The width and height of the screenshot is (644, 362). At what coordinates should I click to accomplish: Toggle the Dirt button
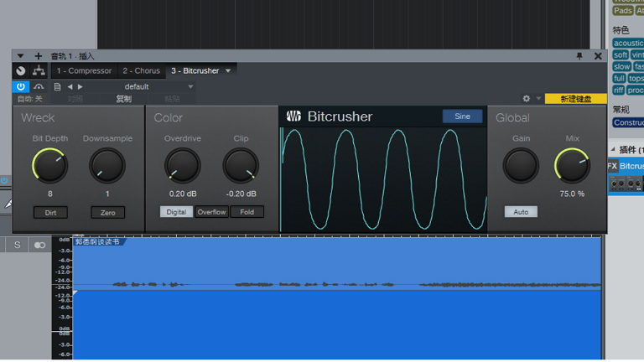[50, 213]
